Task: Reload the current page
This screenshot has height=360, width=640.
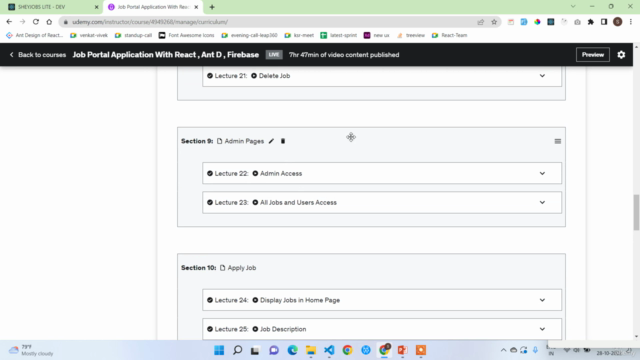Action: point(36,22)
